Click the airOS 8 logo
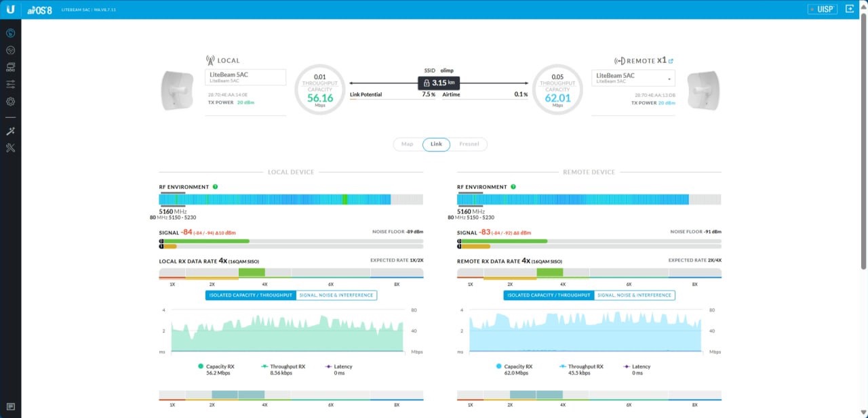This screenshot has height=418, width=868. pyautogui.click(x=40, y=9)
